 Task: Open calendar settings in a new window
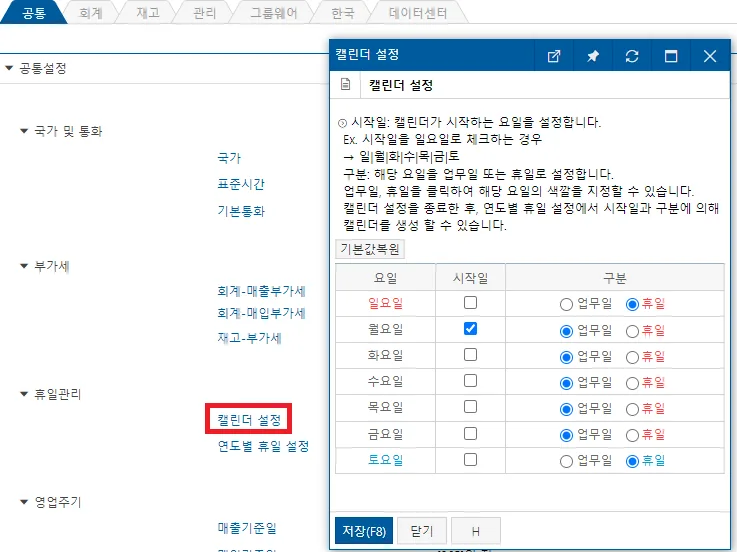tap(554, 56)
